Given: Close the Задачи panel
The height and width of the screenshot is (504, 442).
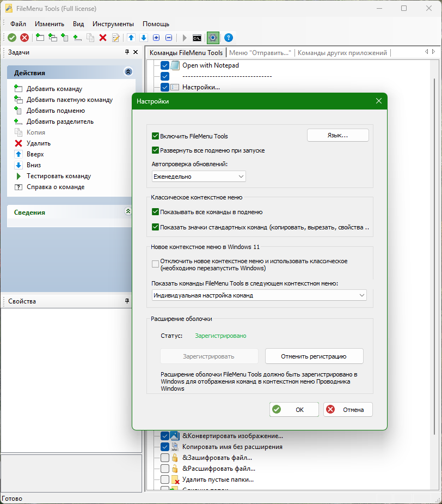Looking at the screenshot, I should (x=136, y=52).
